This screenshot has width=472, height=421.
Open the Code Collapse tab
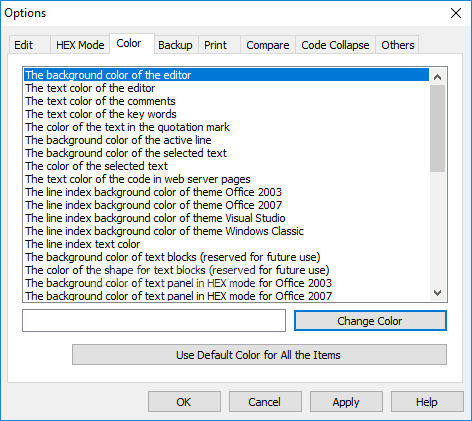(335, 45)
